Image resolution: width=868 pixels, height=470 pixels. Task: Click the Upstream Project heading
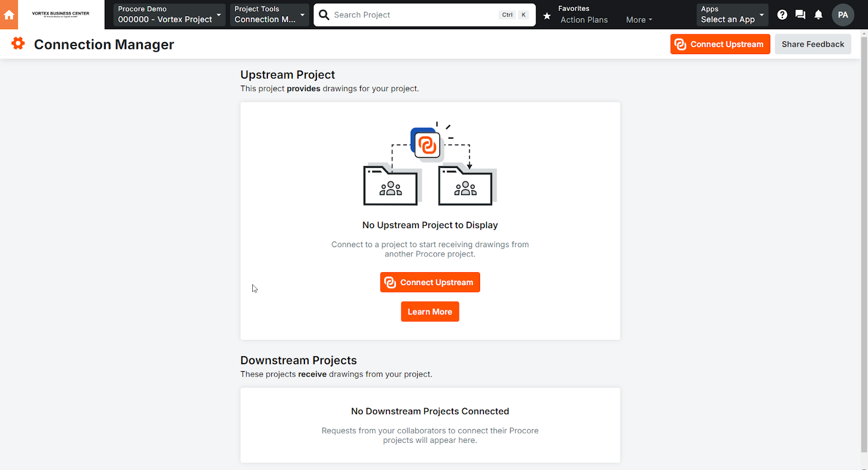(x=288, y=75)
